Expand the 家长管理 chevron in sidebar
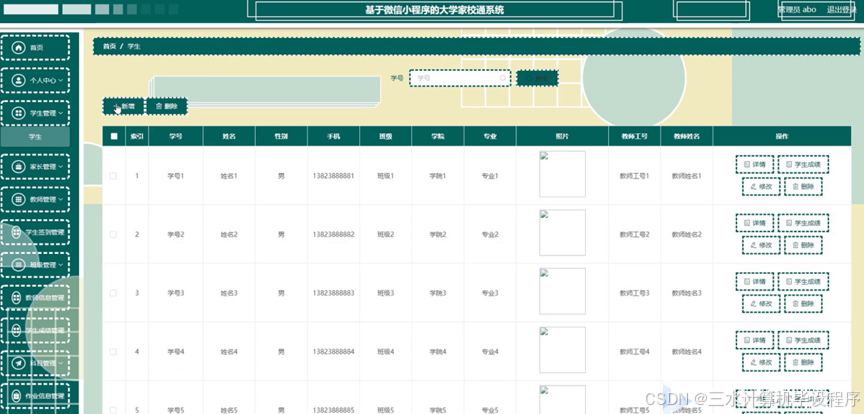Screen dimensions: 864x414 [61, 166]
